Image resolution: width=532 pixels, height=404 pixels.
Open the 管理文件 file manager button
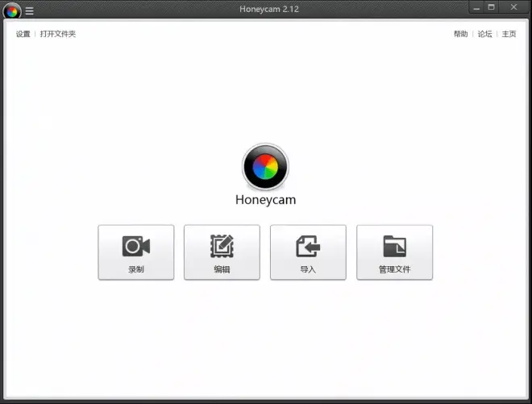click(x=395, y=252)
